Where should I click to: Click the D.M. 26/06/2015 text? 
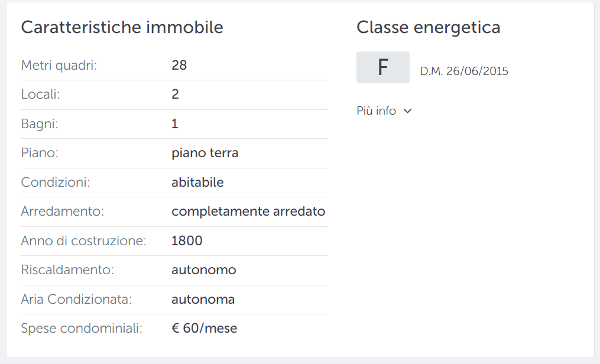[464, 71]
